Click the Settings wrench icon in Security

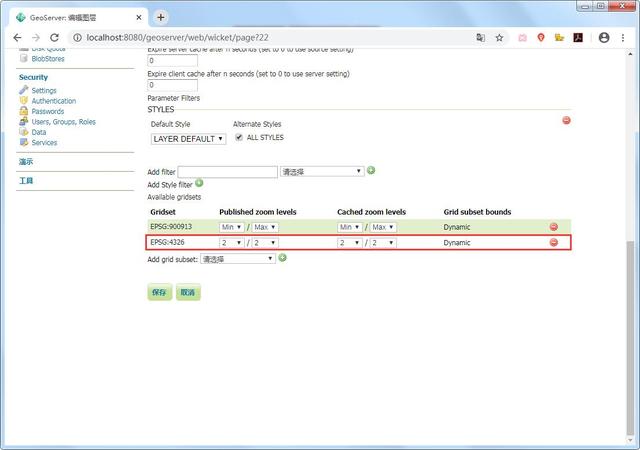pyautogui.click(x=24, y=90)
